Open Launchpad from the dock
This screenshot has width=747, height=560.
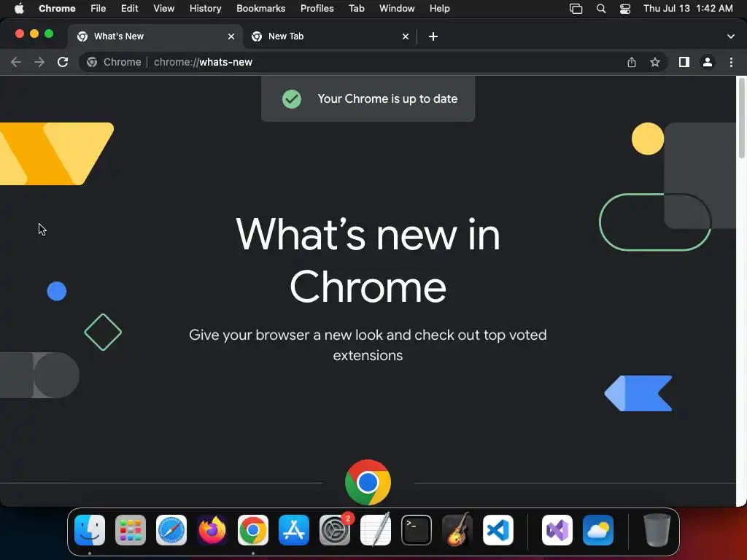(131, 530)
